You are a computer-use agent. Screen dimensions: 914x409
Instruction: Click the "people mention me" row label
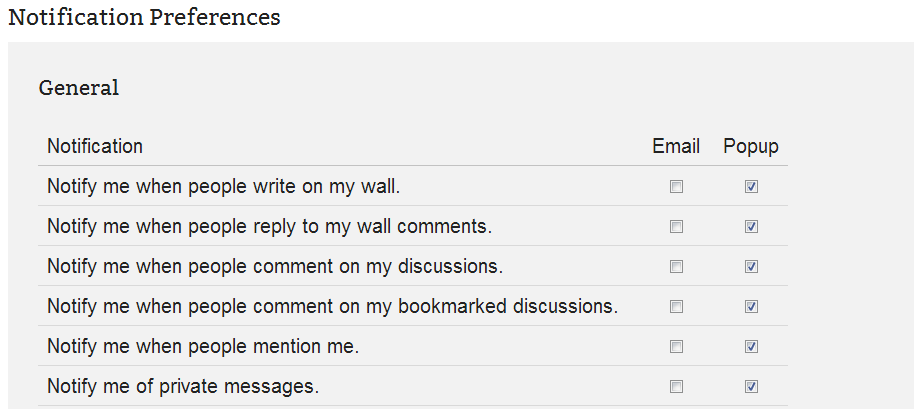point(203,346)
